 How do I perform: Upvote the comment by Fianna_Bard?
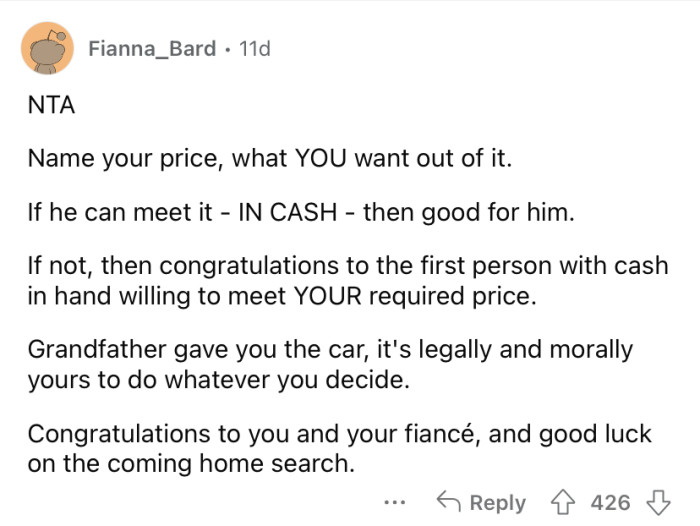coord(568,501)
